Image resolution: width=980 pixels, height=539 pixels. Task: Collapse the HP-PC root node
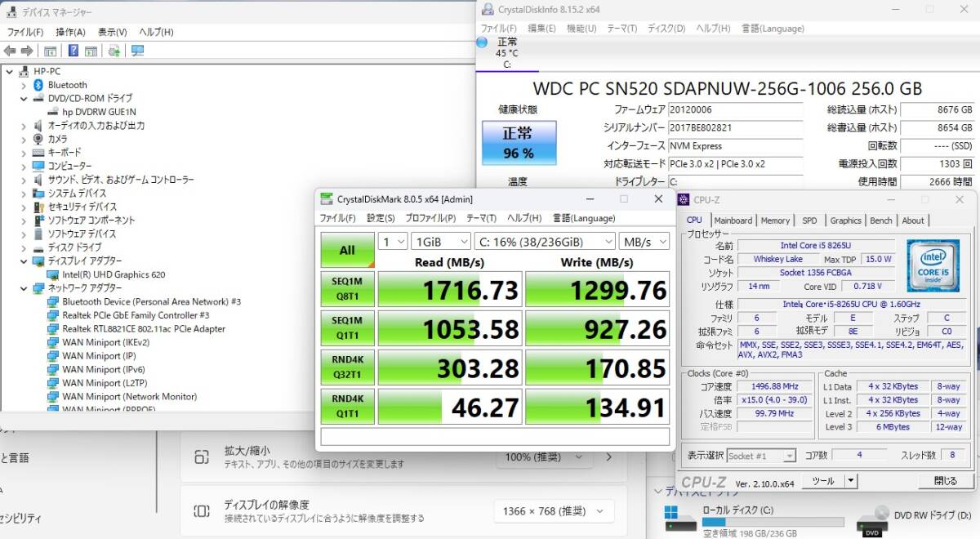8,71
